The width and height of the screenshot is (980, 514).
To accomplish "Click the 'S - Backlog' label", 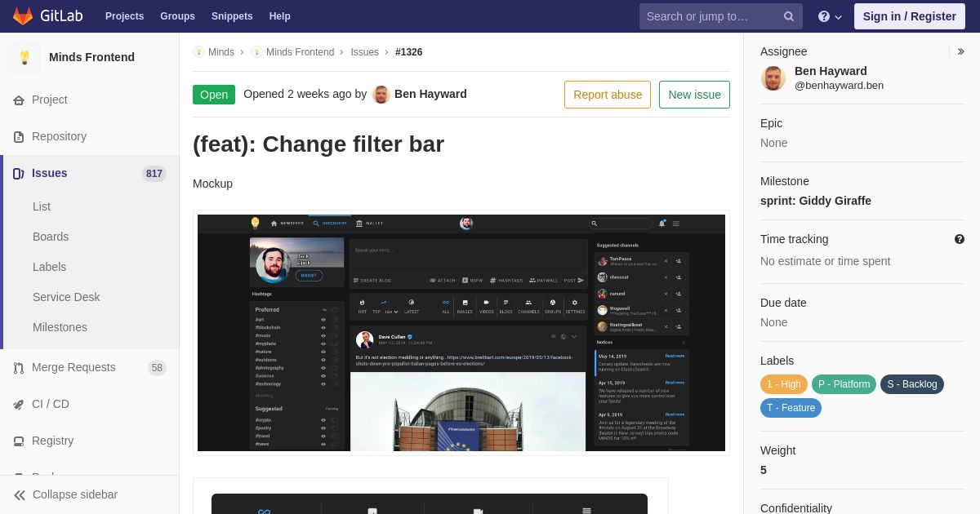I will 912,384.
